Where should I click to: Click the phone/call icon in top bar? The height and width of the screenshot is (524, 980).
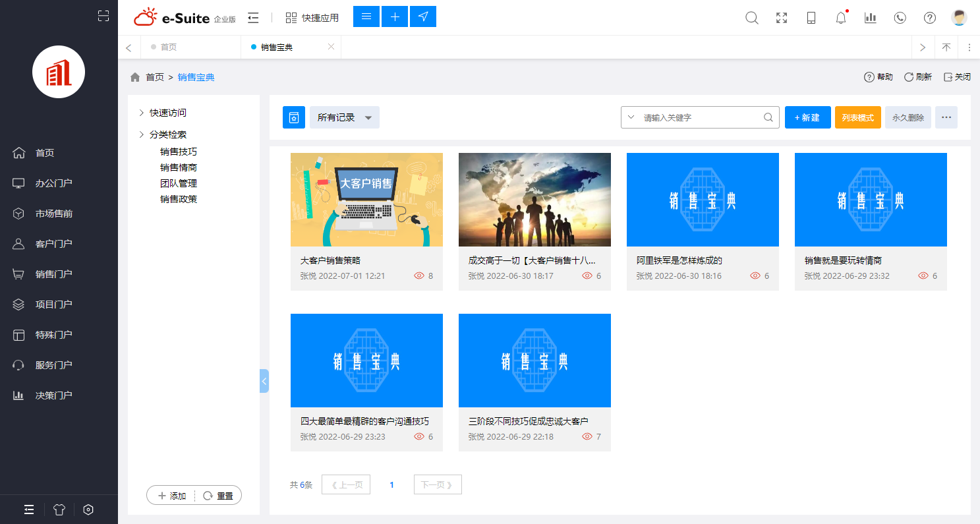point(900,18)
